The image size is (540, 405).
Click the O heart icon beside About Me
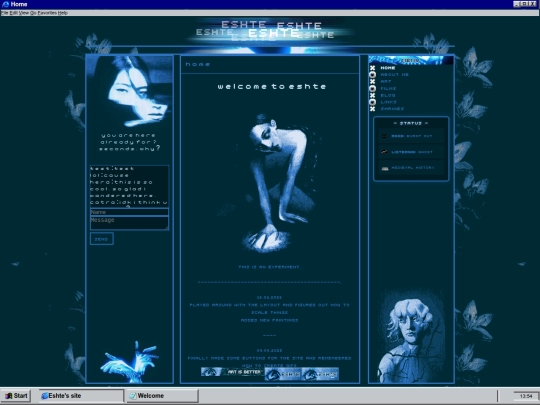[372, 75]
